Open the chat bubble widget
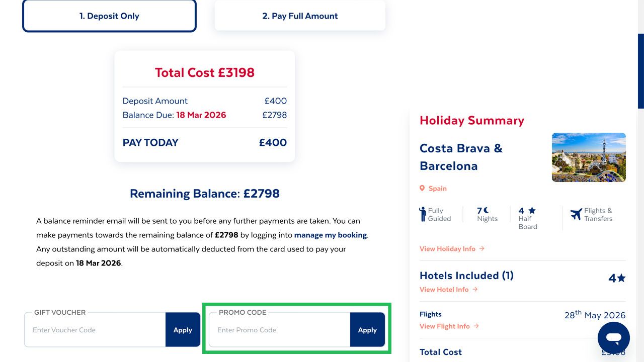 (x=614, y=337)
